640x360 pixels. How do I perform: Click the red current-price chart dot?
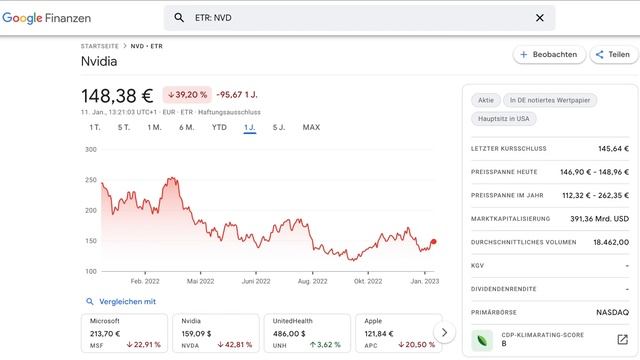pos(433,242)
